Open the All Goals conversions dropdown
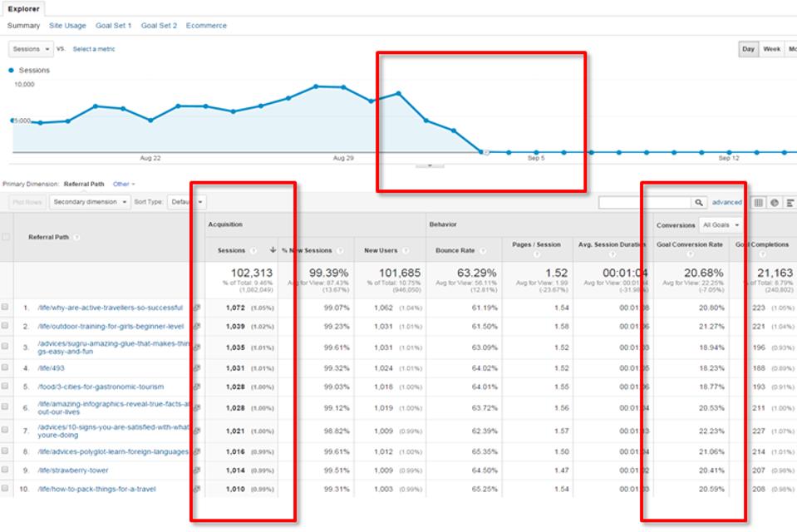 click(720, 225)
